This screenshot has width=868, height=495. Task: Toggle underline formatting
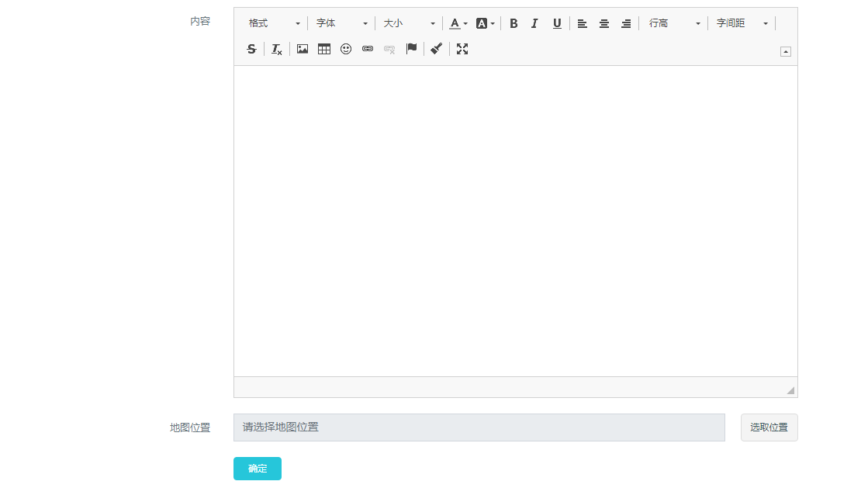tap(557, 23)
